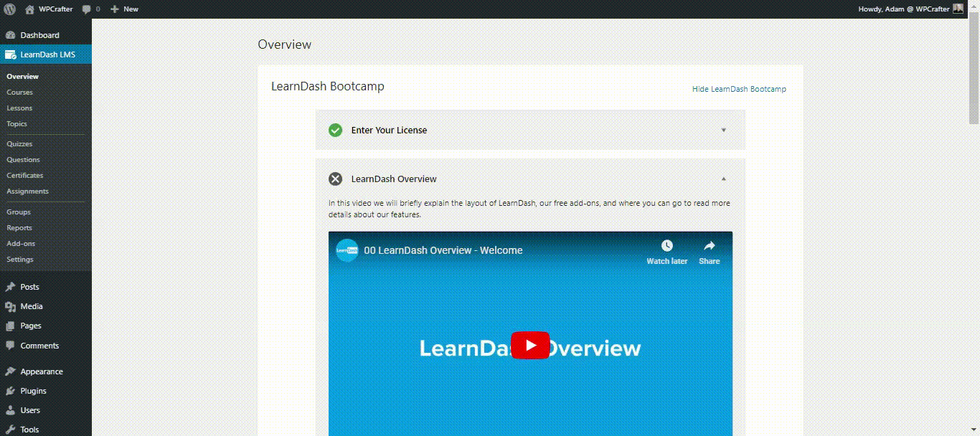
Task: Open the comments bubble icon in admin bar
Action: pyautogui.click(x=87, y=9)
